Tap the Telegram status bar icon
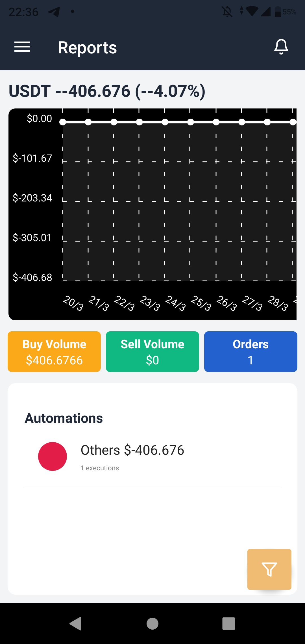 tap(54, 12)
